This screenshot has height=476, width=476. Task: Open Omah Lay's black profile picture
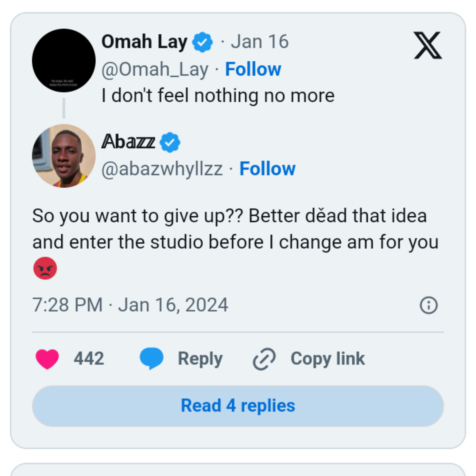point(64,61)
